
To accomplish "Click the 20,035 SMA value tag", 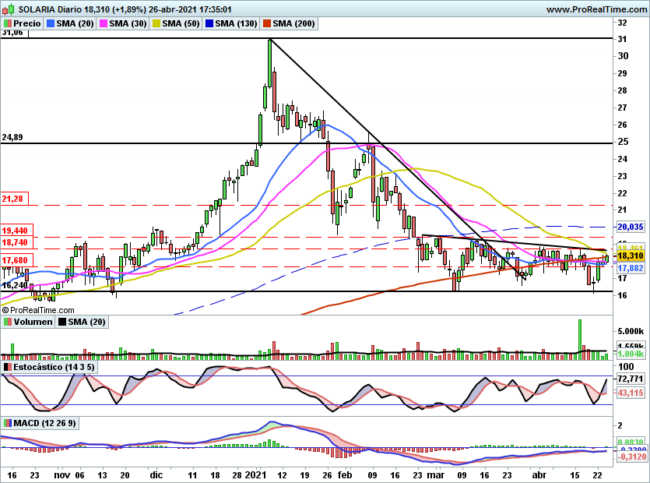I will click(630, 227).
